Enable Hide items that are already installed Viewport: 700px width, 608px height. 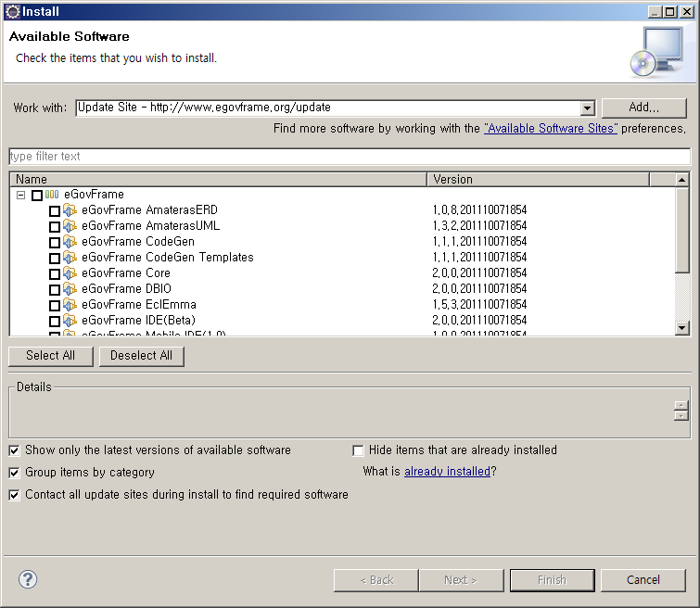tap(358, 450)
